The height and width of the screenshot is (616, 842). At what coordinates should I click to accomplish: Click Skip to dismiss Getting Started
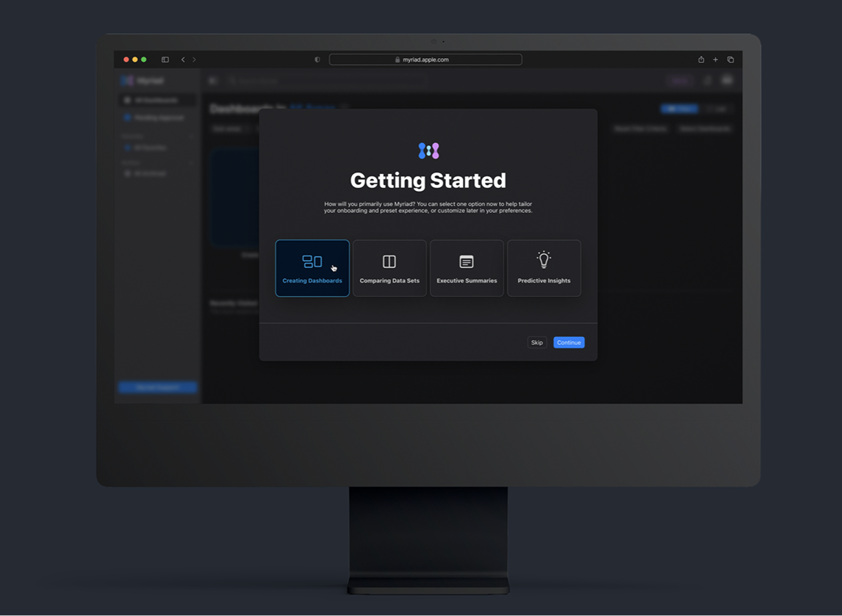[x=536, y=342]
